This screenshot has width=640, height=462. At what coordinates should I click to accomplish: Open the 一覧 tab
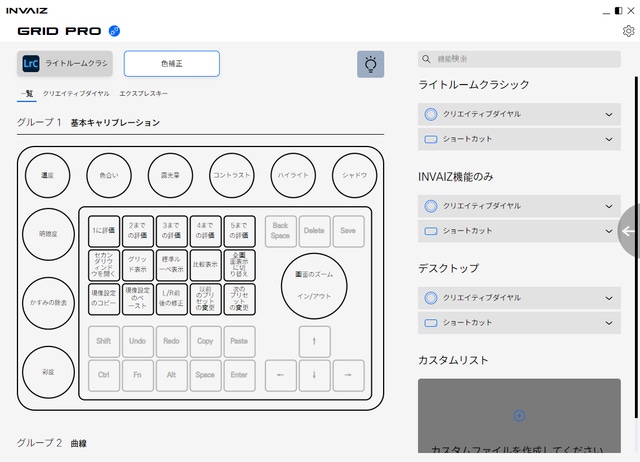click(26, 93)
